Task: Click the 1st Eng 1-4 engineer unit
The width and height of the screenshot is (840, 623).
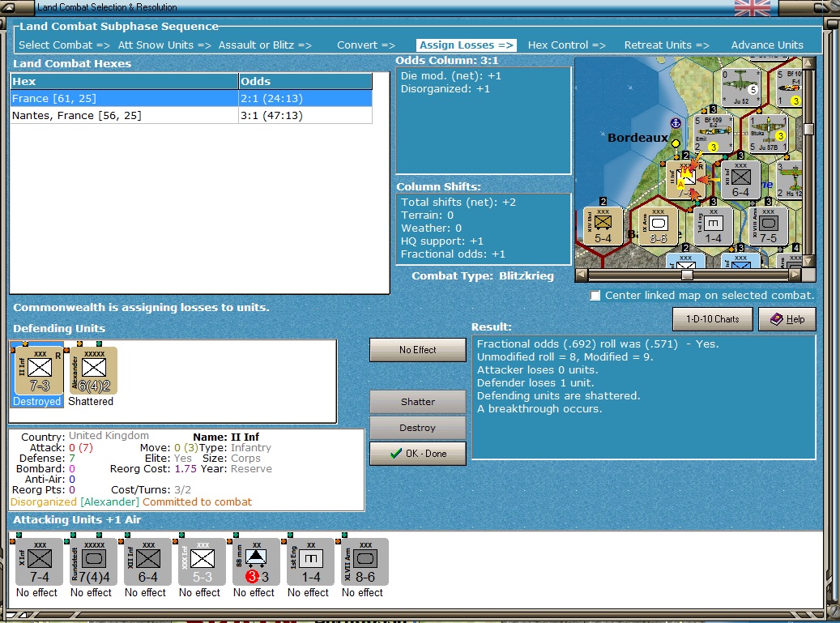Action: tap(310, 562)
